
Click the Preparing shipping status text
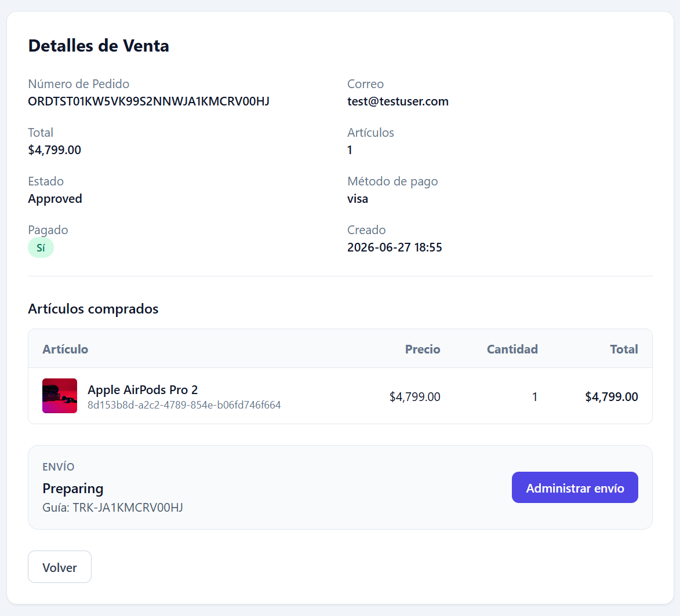click(73, 489)
